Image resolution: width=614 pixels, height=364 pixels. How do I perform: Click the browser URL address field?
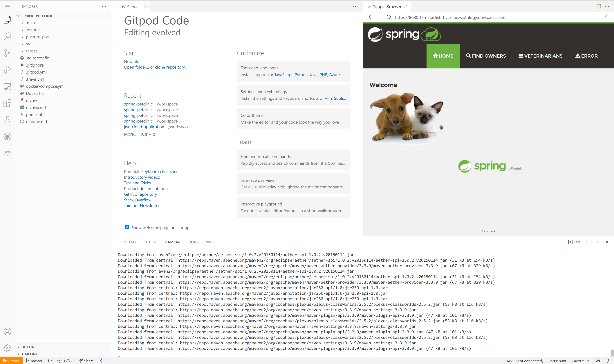click(451, 17)
